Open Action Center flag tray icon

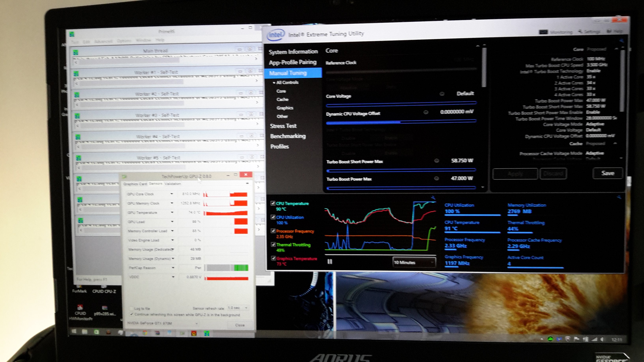(x=577, y=339)
